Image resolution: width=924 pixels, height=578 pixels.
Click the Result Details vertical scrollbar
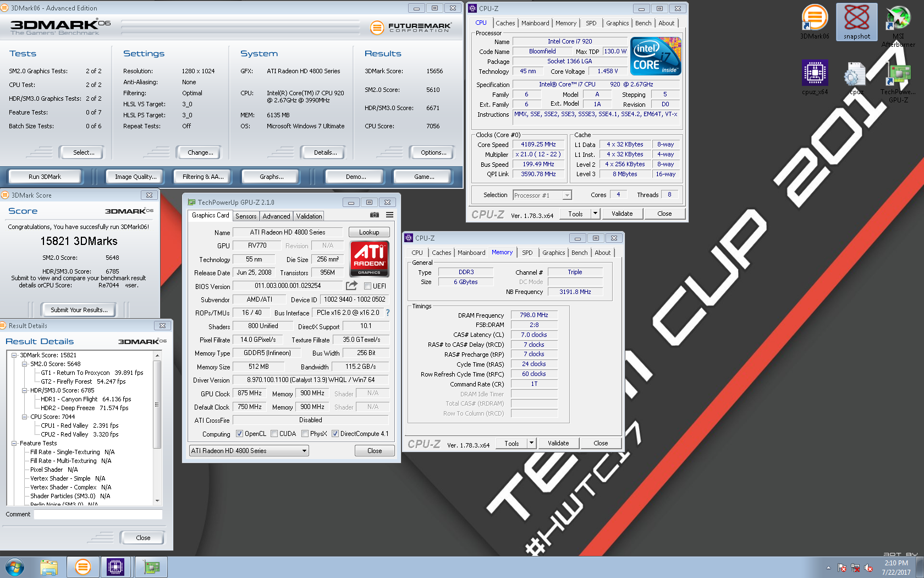(157, 405)
